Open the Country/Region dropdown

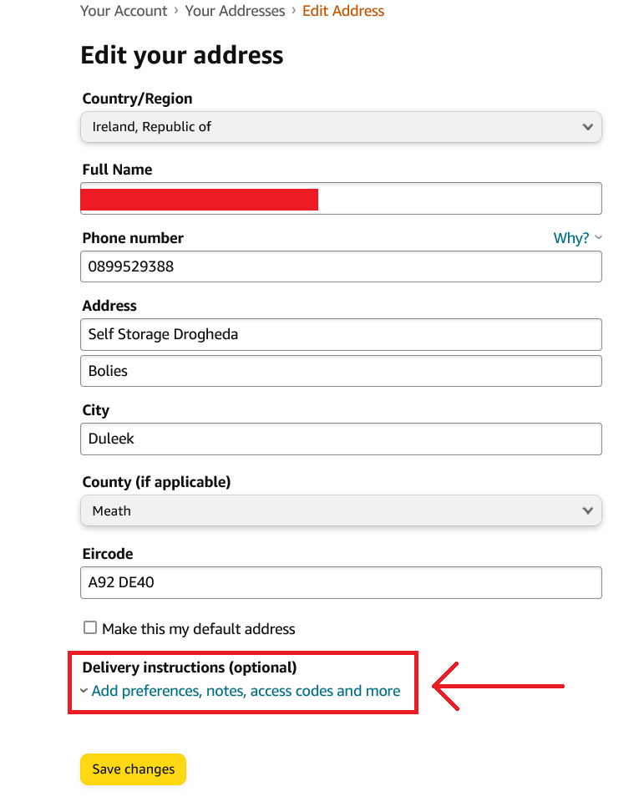pos(341,127)
